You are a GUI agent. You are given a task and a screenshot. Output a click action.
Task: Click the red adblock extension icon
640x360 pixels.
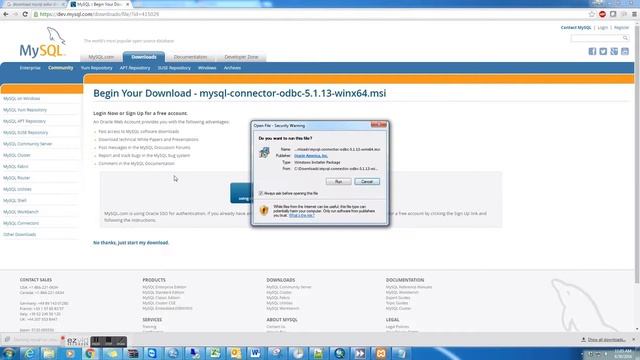[x=602, y=14]
